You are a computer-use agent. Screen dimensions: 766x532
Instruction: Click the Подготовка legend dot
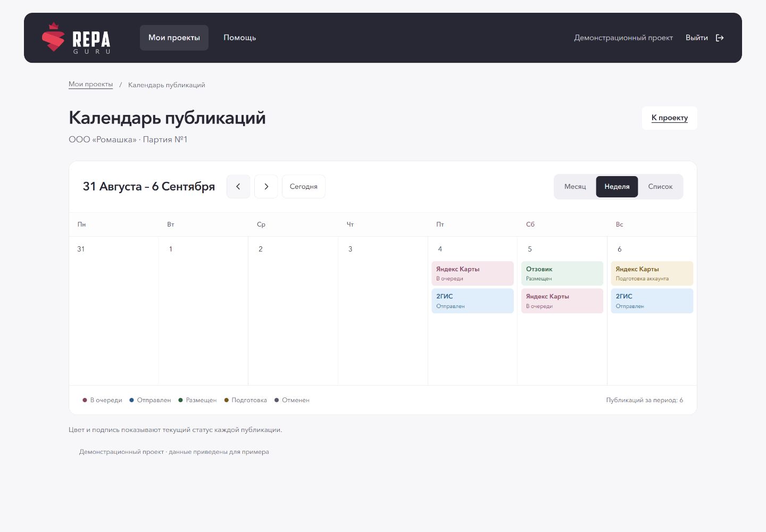pyautogui.click(x=226, y=400)
